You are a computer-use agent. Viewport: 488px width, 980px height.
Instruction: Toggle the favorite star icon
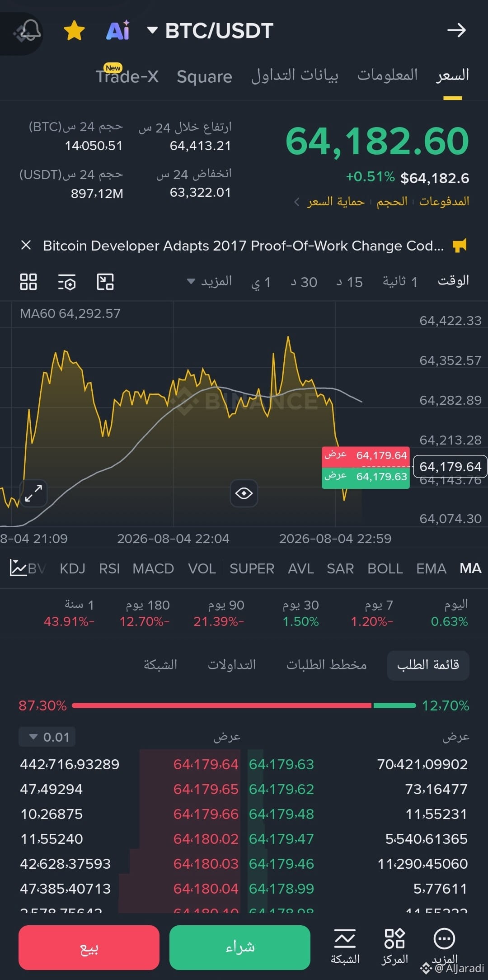pyautogui.click(x=75, y=31)
